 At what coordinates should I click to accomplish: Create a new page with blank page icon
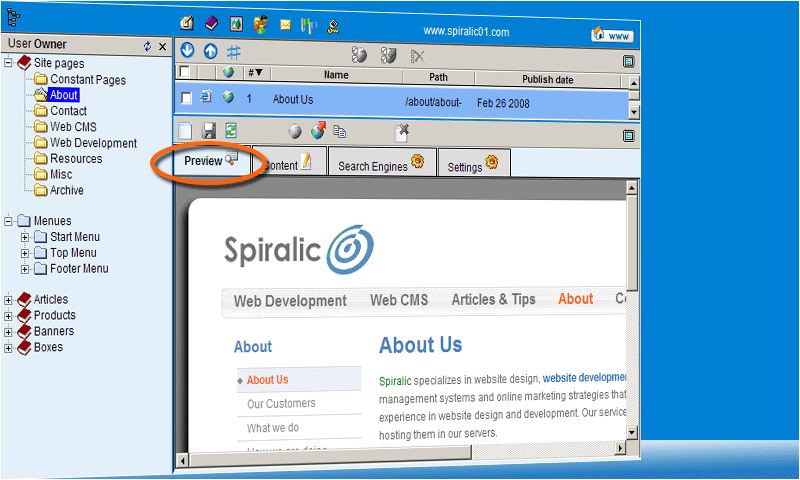coord(185,131)
